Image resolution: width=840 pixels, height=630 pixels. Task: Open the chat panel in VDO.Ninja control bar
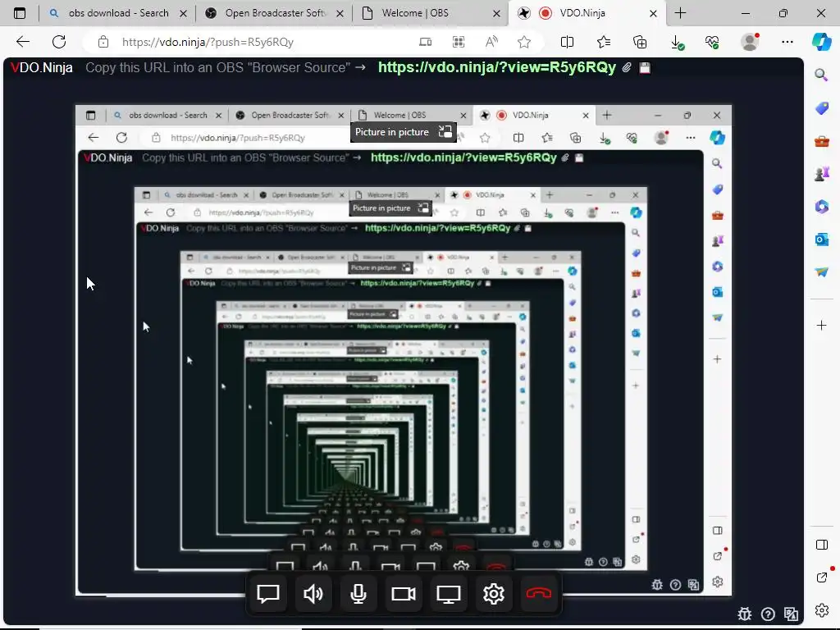(x=268, y=594)
